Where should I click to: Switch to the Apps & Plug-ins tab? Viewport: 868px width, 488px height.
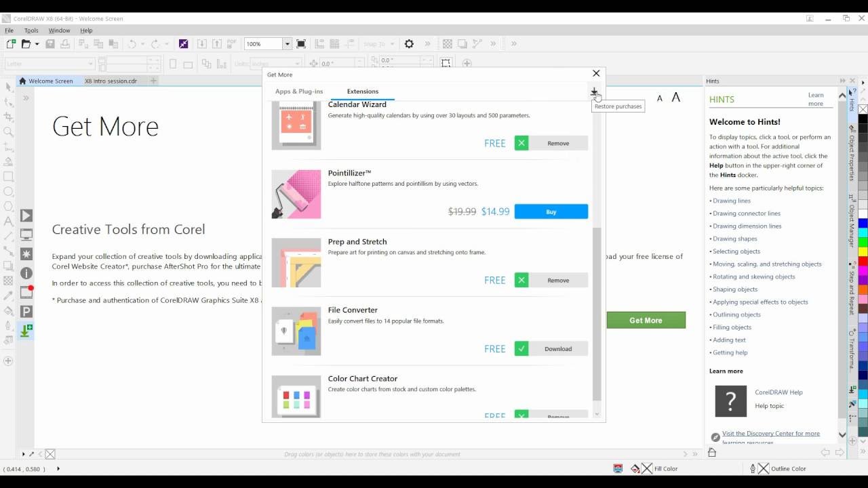click(x=299, y=91)
